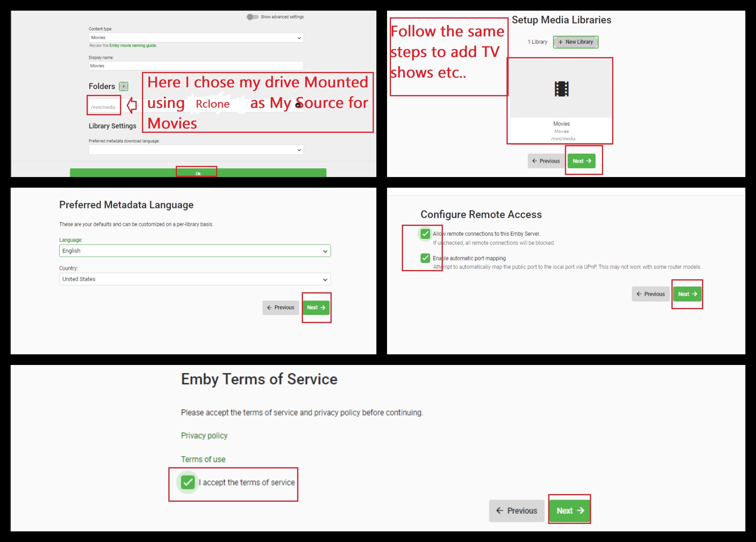Viewport: 756px width, 542px height.
Task: Click Next on Configure Remote Access page
Action: tap(687, 294)
